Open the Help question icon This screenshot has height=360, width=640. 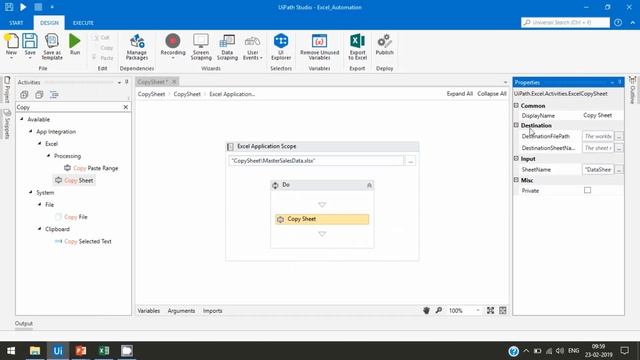618,22
